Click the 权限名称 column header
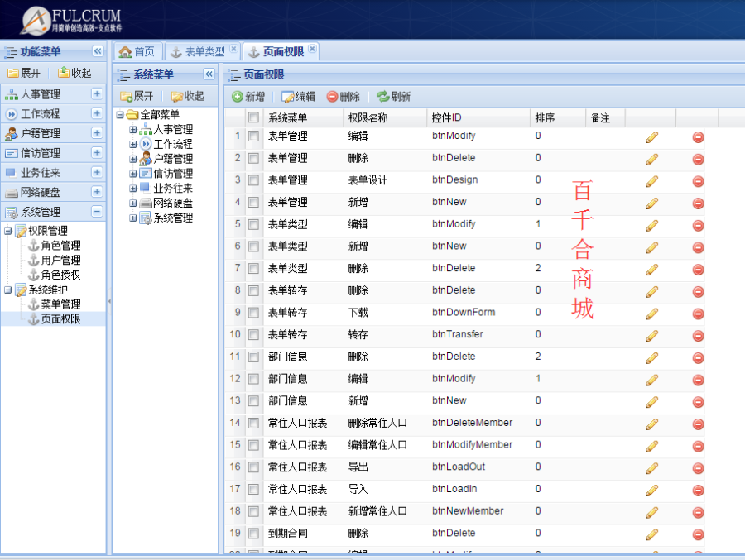Image resolution: width=745 pixels, height=560 pixels. 384,117
